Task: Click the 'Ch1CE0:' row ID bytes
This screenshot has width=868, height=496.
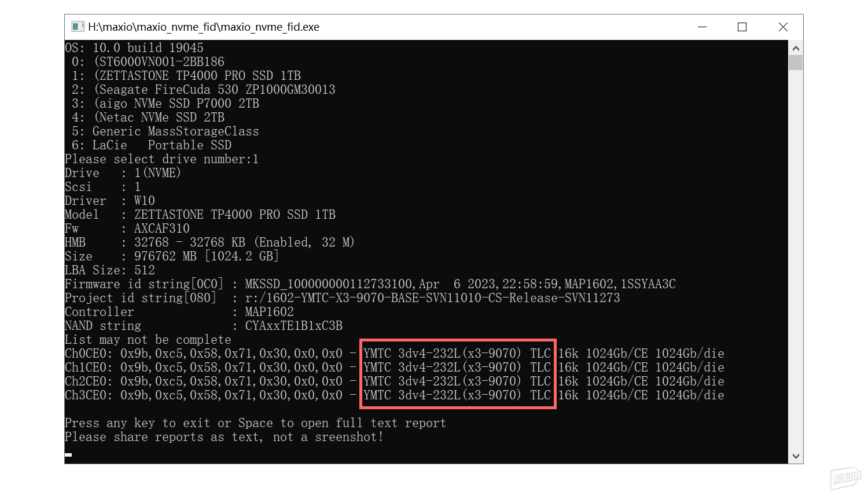Action: (231, 368)
